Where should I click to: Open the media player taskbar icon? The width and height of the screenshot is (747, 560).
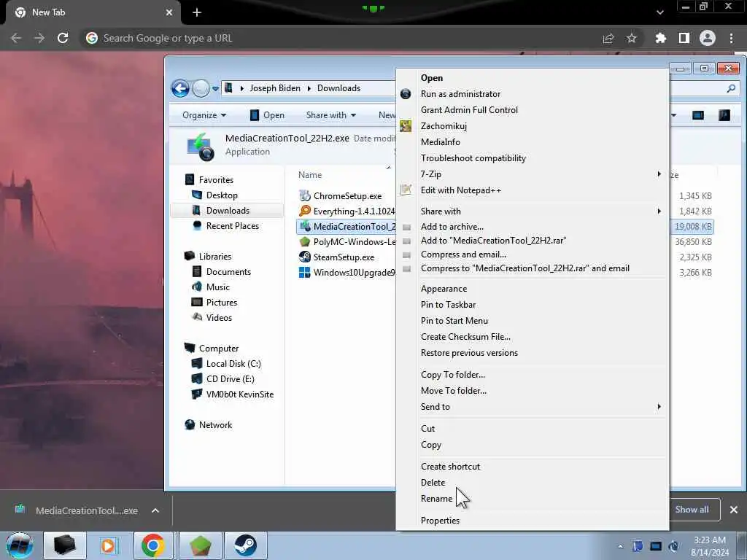(x=108, y=545)
